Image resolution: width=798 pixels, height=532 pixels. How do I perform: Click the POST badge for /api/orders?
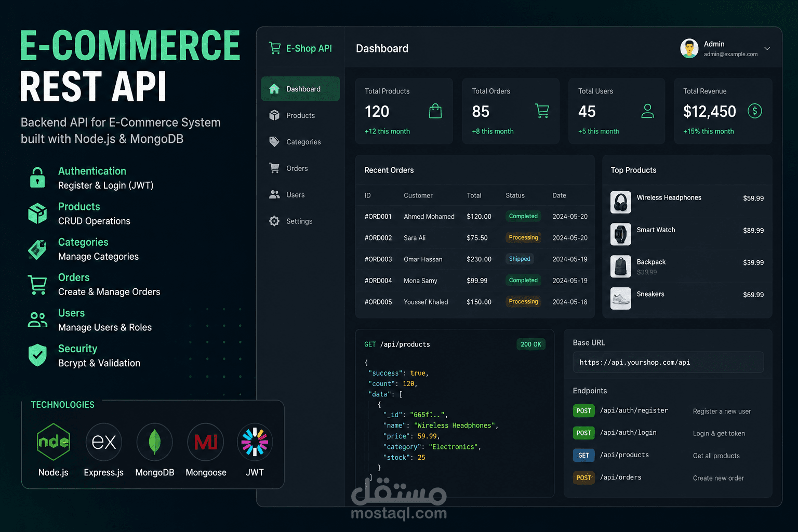[x=584, y=477]
